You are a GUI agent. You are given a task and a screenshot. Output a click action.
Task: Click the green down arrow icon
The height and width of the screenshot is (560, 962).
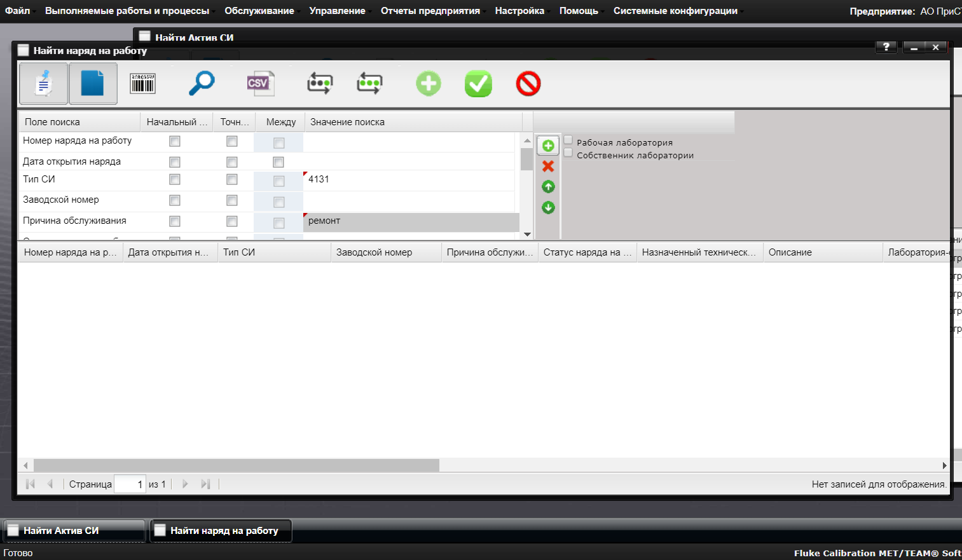pyautogui.click(x=548, y=207)
